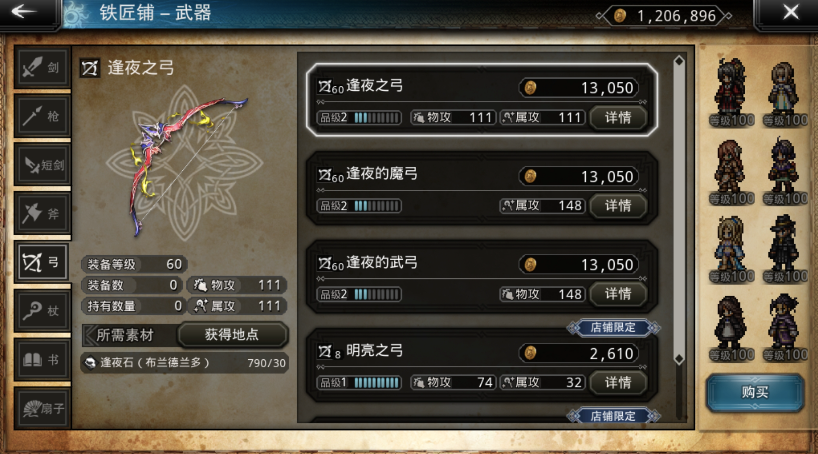The image size is (818, 454).
Task: Choose the 杖 staff category icon
Action: tap(42, 310)
